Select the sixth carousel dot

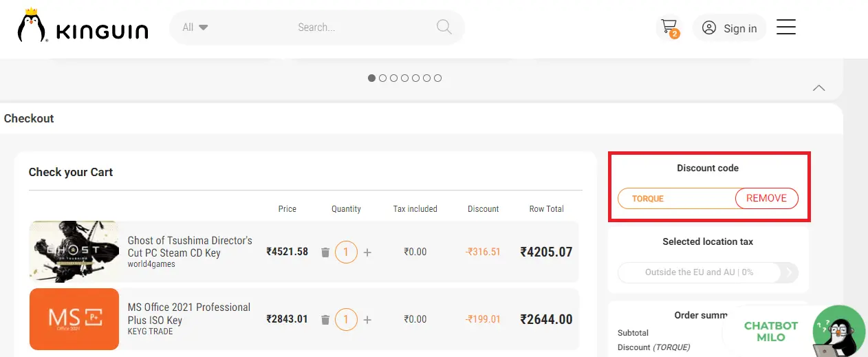click(427, 78)
